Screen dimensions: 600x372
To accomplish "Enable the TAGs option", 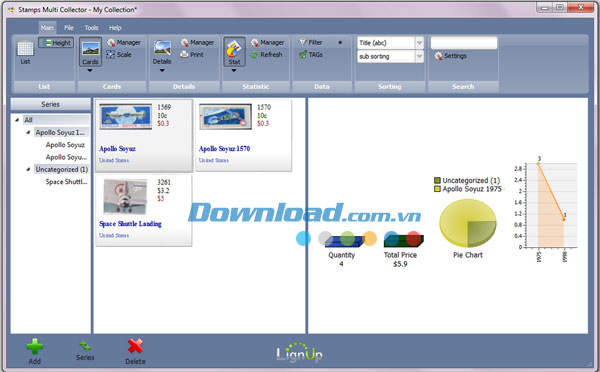I will [310, 54].
